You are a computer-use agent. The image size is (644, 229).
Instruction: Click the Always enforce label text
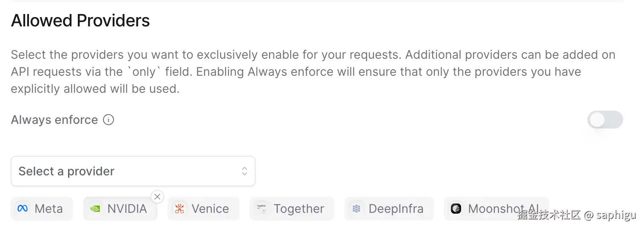[x=54, y=120]
